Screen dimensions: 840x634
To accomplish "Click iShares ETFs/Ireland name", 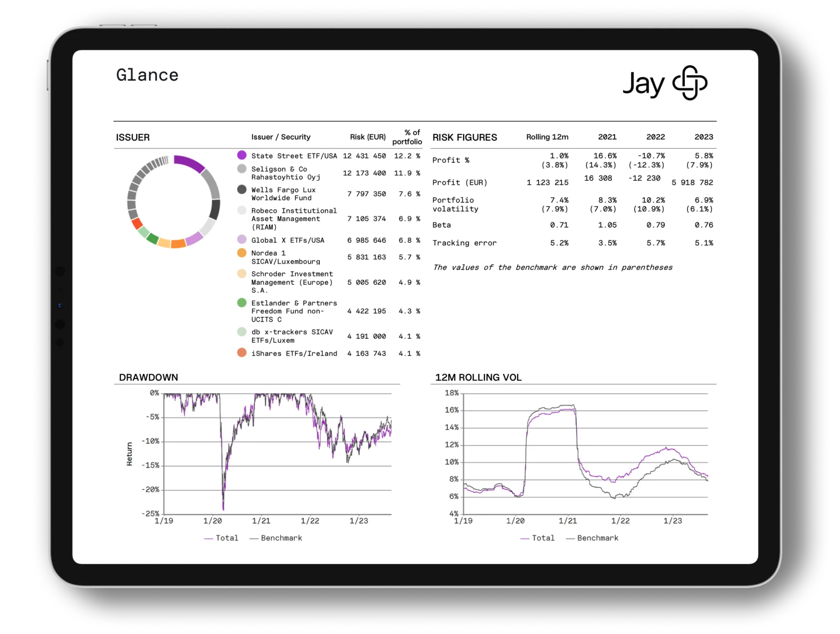I will point(294,354).
